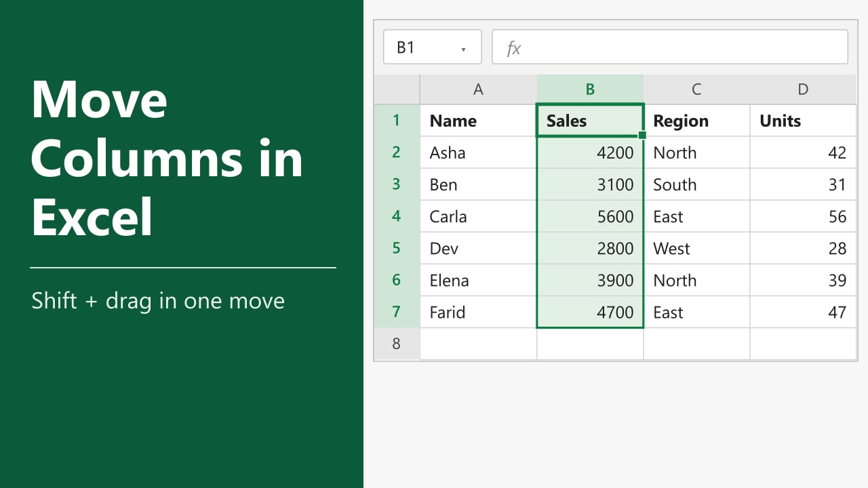Click the sales value 3100
868x488 pixels.
click(x=590, y=184)
